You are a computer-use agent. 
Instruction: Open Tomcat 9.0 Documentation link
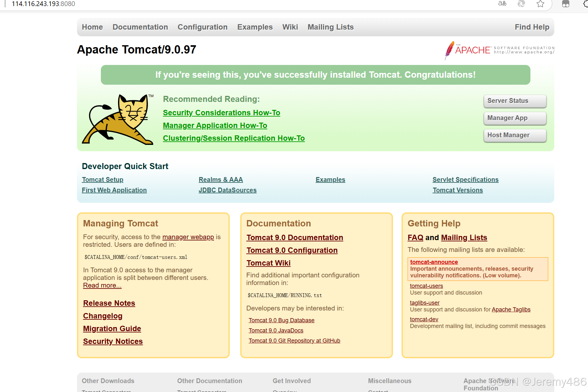295,238
